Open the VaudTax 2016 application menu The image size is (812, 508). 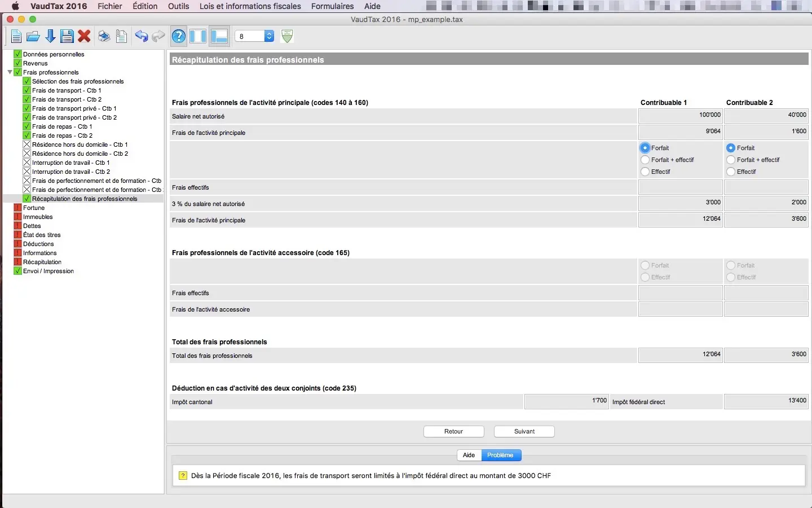pyautogui.click(x=59, y=6)
